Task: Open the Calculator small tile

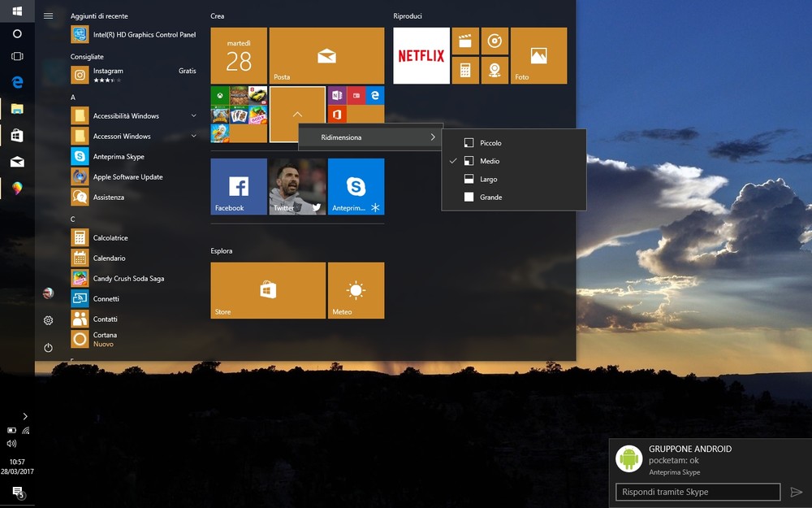Action: pos(465,71)
